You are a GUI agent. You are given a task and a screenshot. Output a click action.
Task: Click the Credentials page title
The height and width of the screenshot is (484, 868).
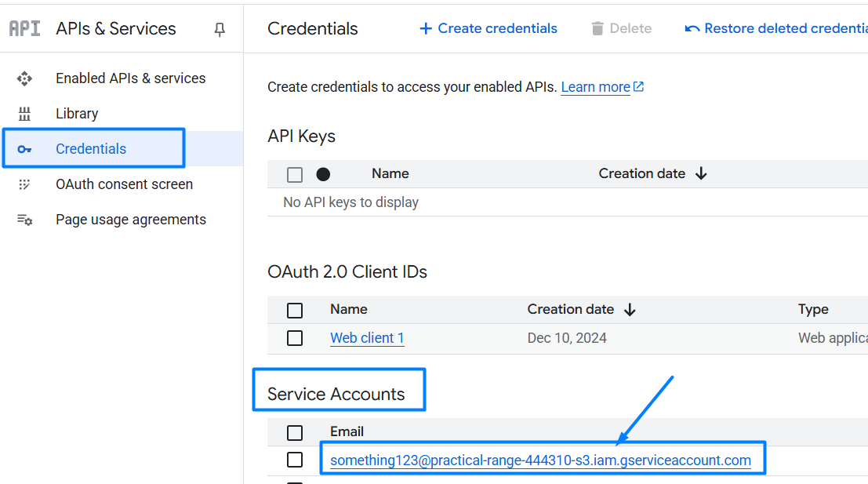coord(313,28)
